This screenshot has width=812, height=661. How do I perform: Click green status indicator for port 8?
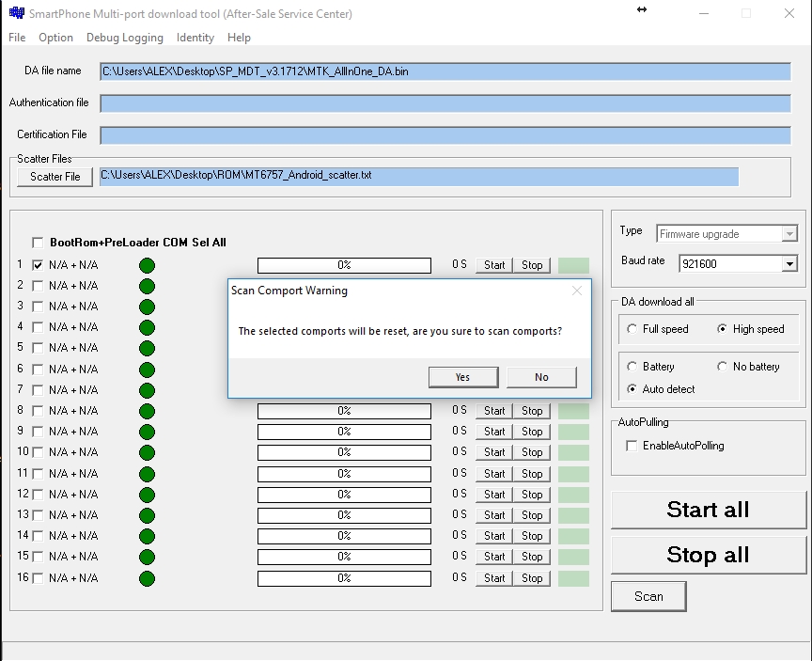147,411
